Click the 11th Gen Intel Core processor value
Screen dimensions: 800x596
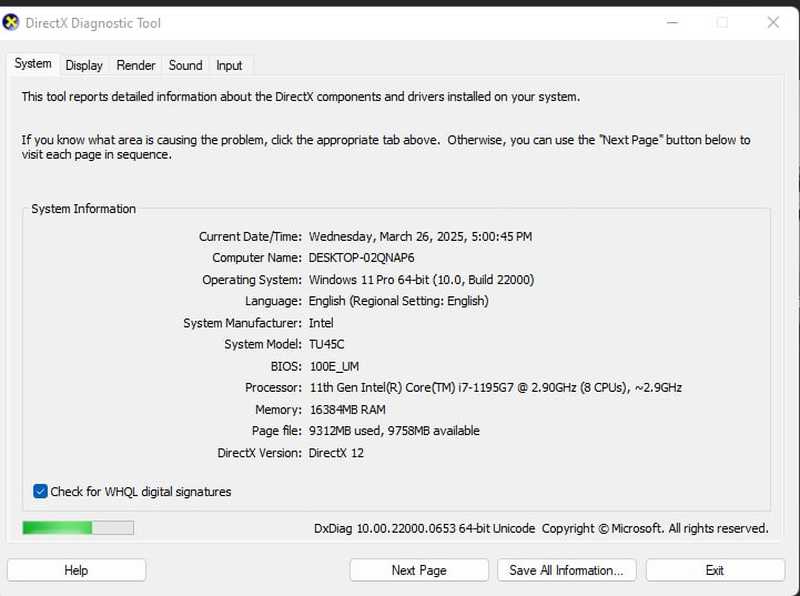pos(496,388)
